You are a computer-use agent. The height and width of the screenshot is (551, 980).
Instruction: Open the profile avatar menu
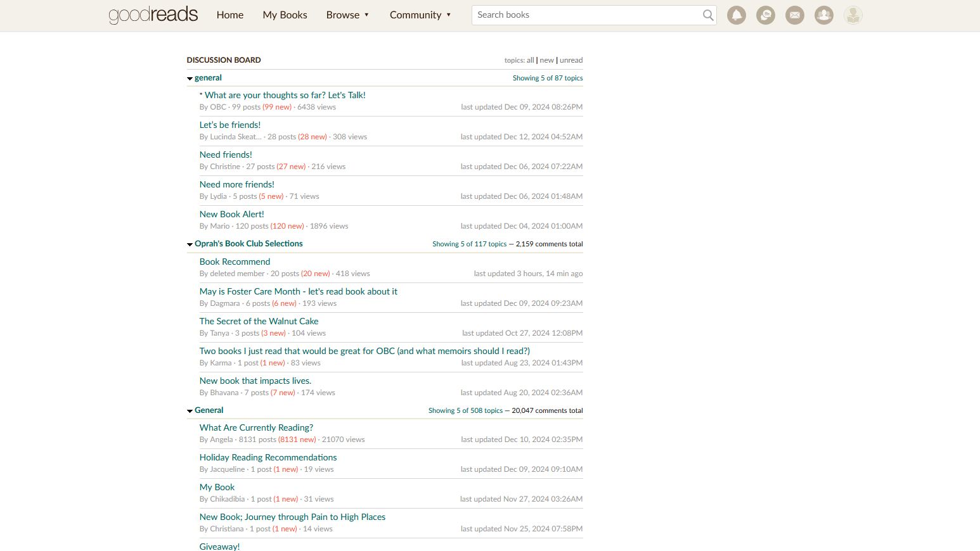click(x=853, y=15)
